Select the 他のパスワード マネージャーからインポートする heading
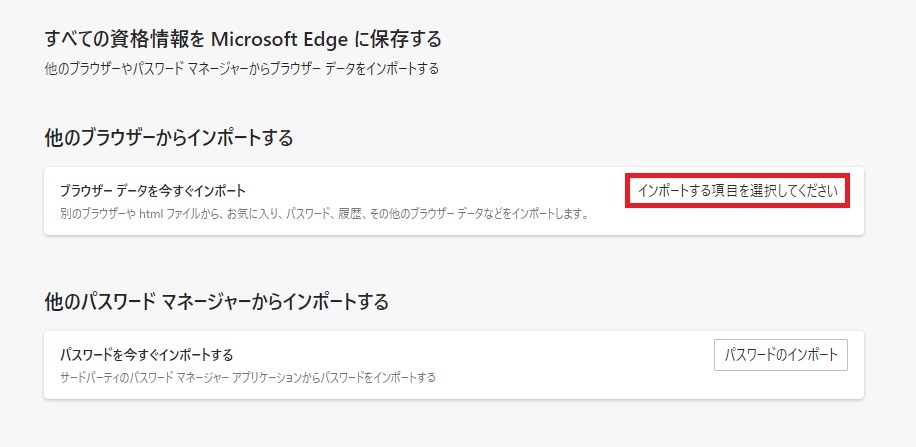The width and height of the screenshot is (916, 447). tap(217, 302)
